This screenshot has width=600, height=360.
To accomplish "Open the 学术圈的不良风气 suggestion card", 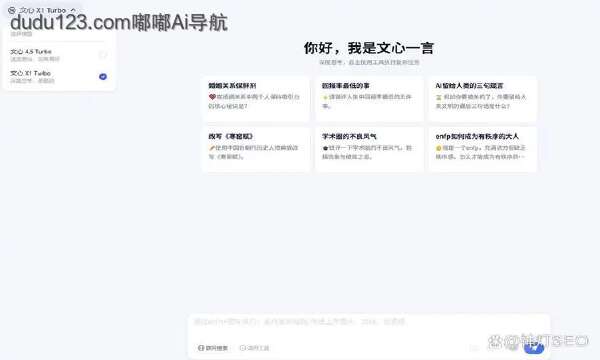I will (369, 150).
